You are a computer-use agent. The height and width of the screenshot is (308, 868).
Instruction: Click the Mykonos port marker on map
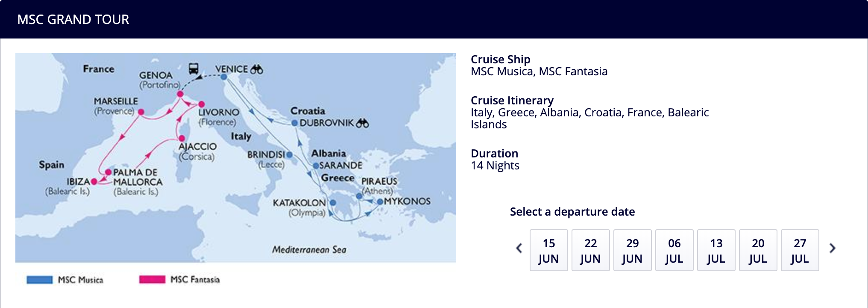point(380,201)
